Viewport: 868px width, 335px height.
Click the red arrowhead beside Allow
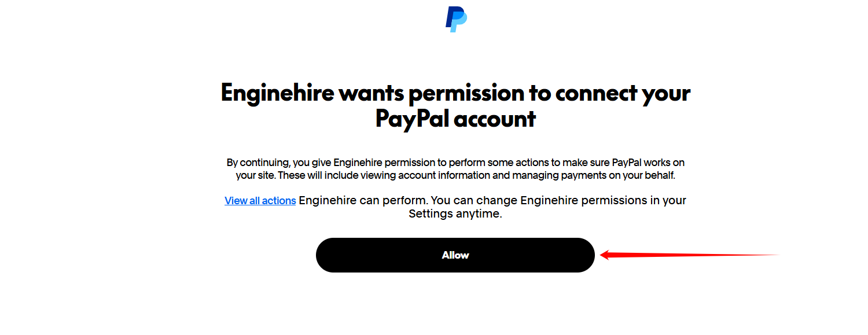[x=605, y=255]
